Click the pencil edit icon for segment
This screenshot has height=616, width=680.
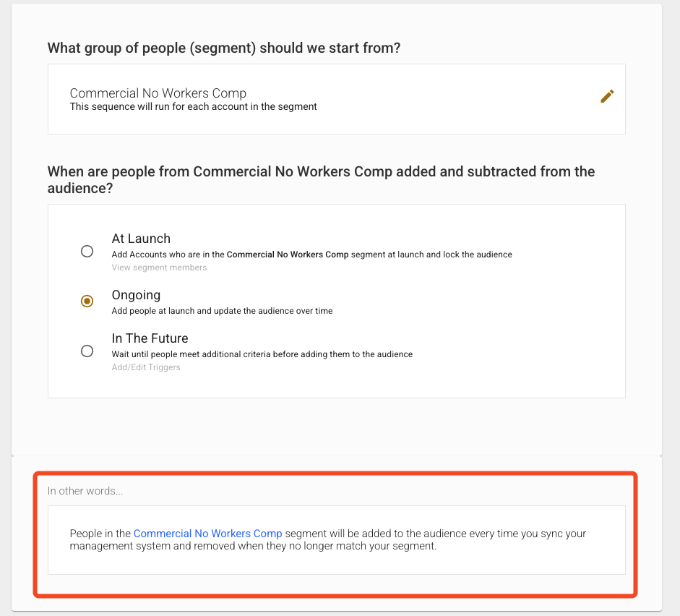point(607,96)
